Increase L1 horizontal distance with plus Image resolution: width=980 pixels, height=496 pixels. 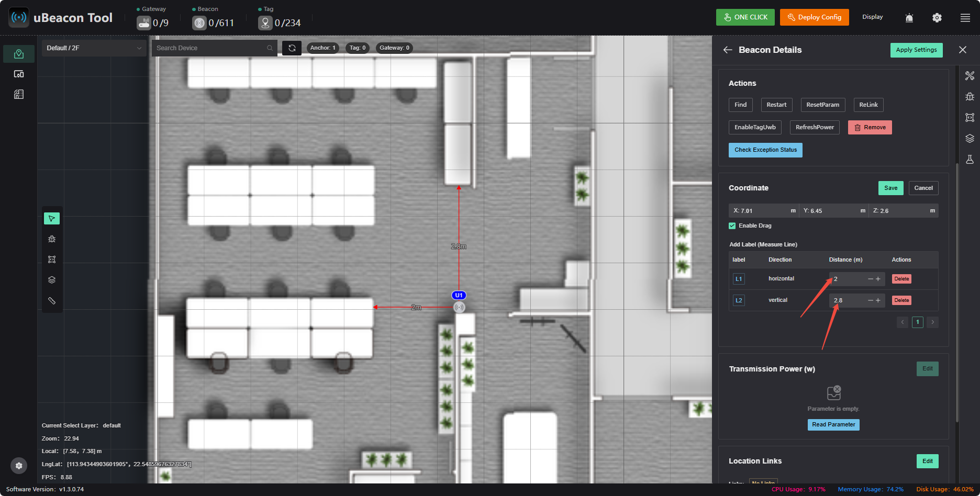[x=878, y=279]
